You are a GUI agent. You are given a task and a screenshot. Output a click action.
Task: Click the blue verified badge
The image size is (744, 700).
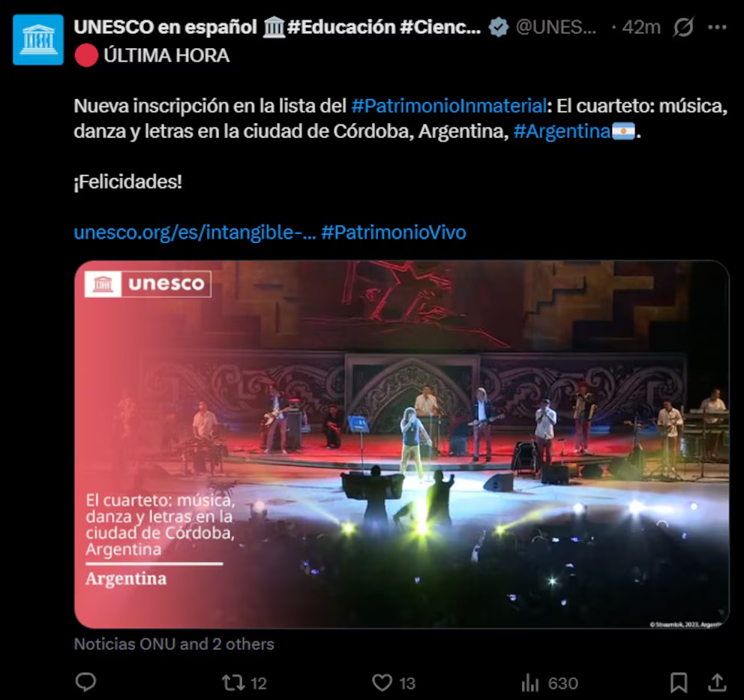click(499, 27)
